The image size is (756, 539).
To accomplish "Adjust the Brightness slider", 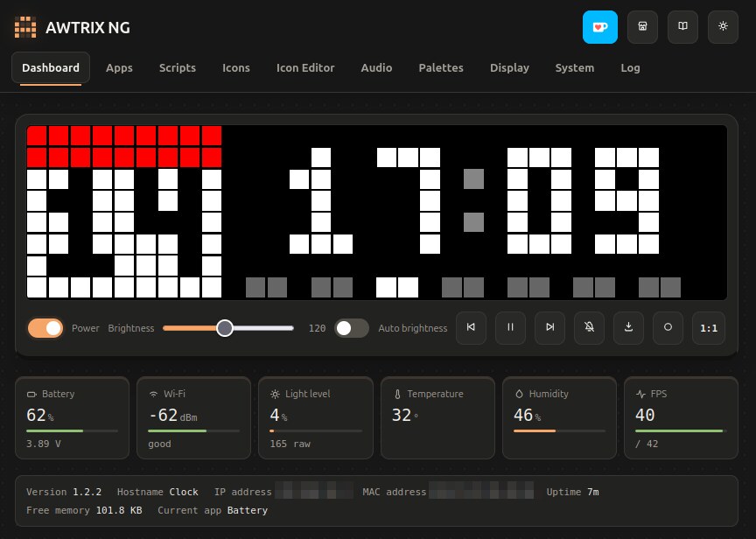I will 228,328.
